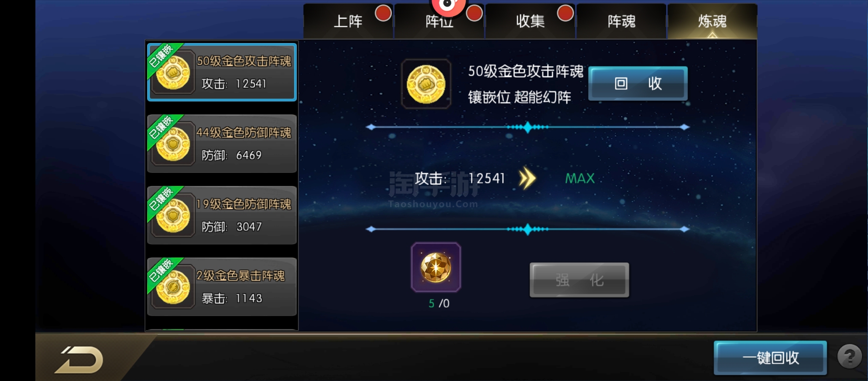Viewport: 868px width, 381px height.
Task: Open the question mark help icon
Action: (x=850, y=357)
